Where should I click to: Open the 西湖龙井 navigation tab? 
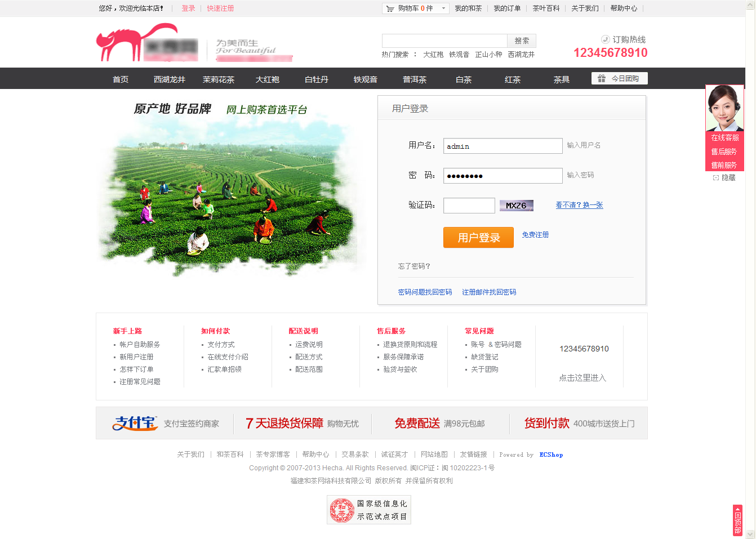[x=170, y=79]
